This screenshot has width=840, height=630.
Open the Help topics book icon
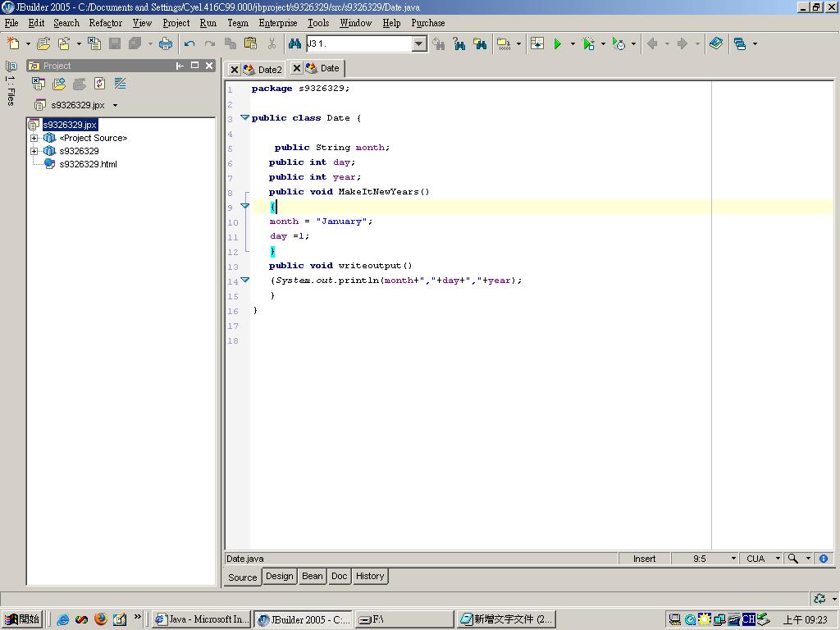click(x=715, y=43)
